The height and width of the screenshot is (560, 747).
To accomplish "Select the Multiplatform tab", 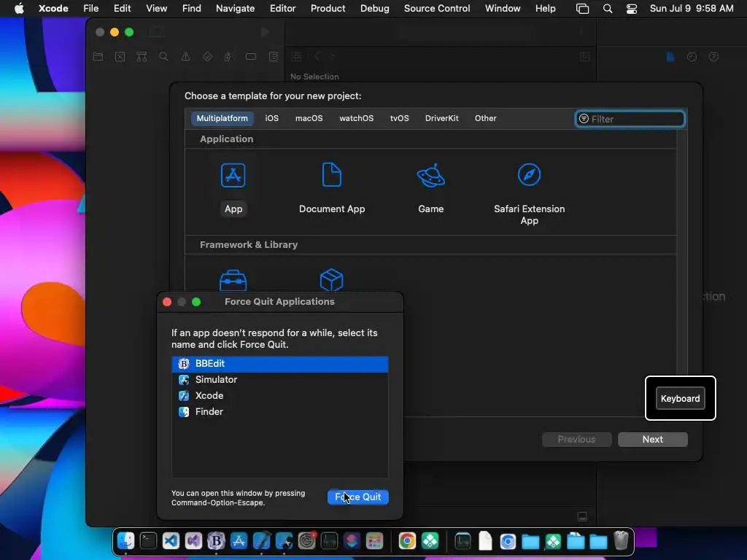I will [x=222, y=118].
